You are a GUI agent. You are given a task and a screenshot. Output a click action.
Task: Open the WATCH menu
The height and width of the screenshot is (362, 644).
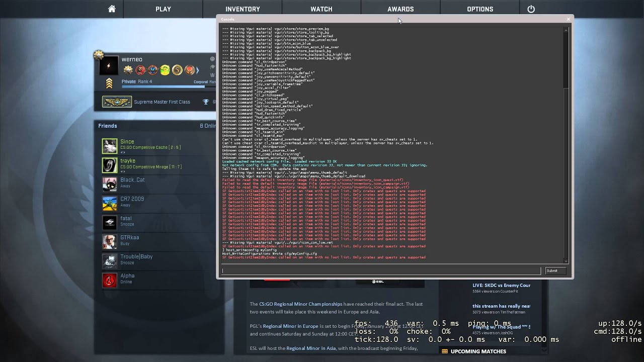(x=321, y=9)
